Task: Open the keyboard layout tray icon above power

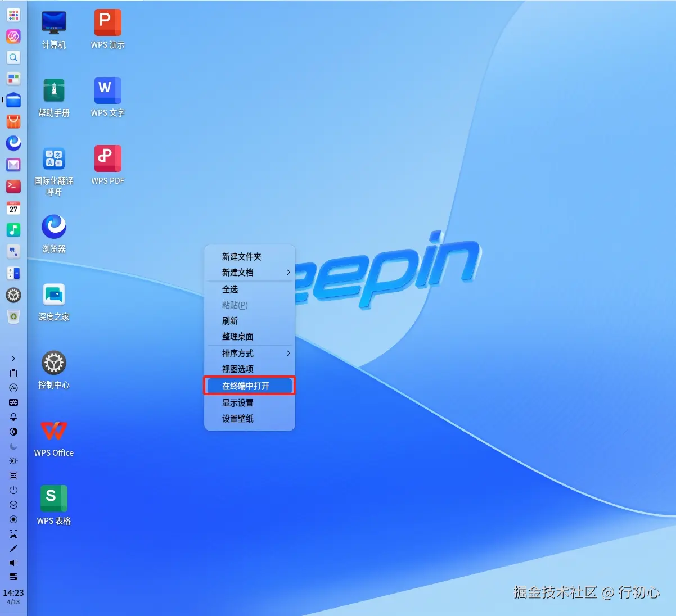Action: click(13, 475)
